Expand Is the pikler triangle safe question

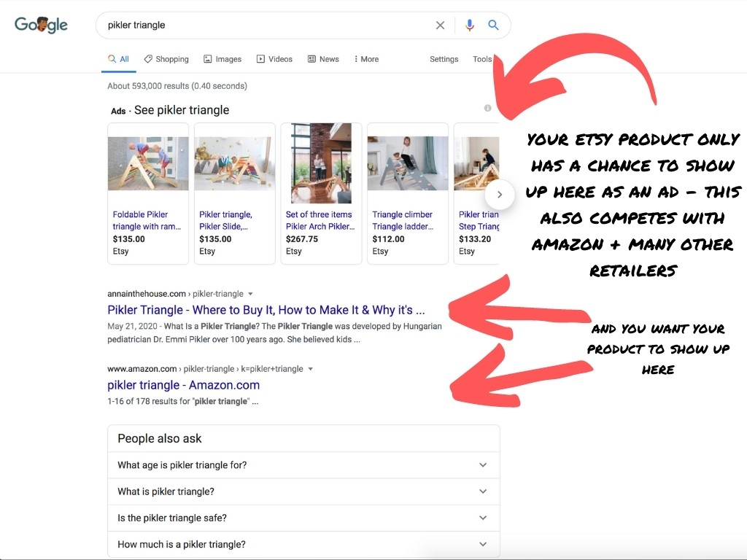click(x=303, y=518)
